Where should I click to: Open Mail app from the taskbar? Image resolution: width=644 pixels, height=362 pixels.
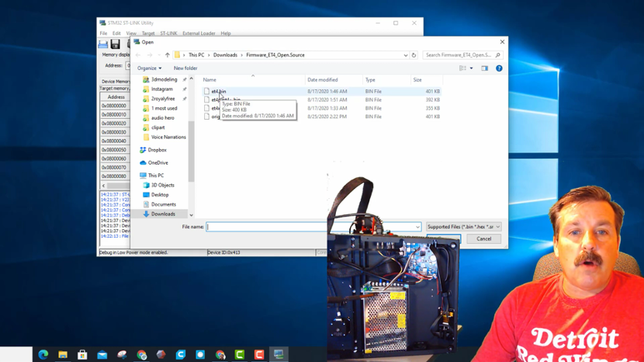(102, 354)
